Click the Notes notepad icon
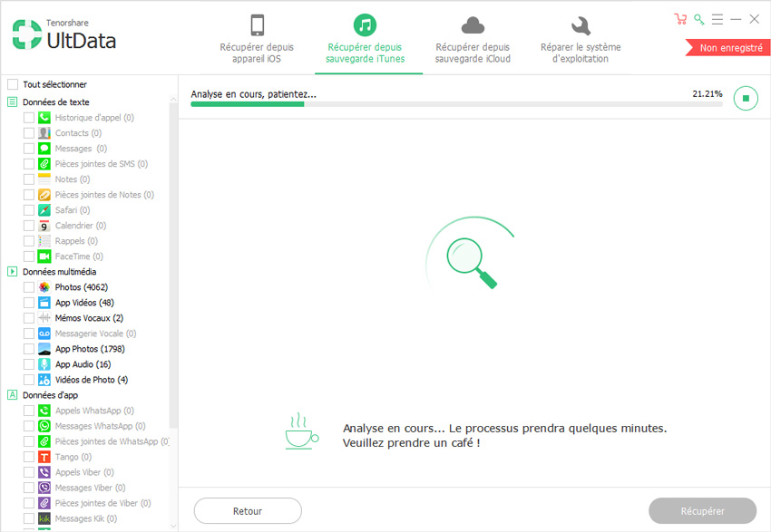Screen dimensions: 771x532 pyautogui.click(x=44, y=179)
